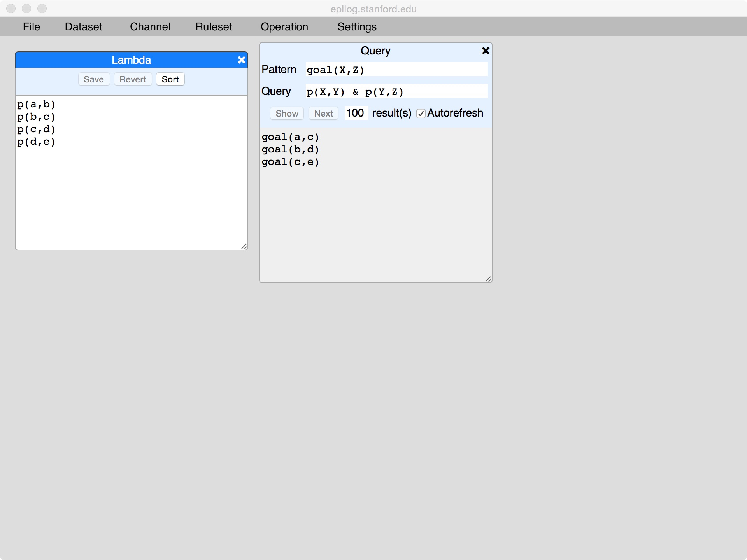Open the Ruleset menu
The height and width of the screenshot is (560, 747).
[x=213, y=26]
